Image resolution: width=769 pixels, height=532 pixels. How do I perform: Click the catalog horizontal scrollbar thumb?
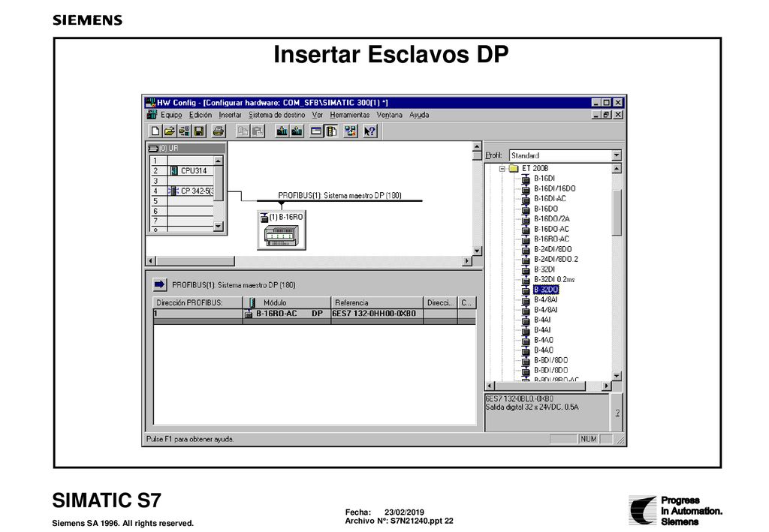tap(541, 386)
